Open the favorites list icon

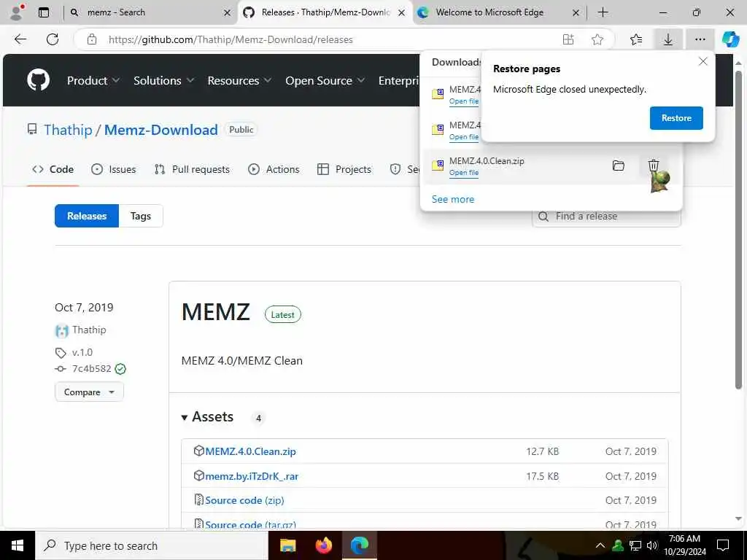tap(636, 39)
